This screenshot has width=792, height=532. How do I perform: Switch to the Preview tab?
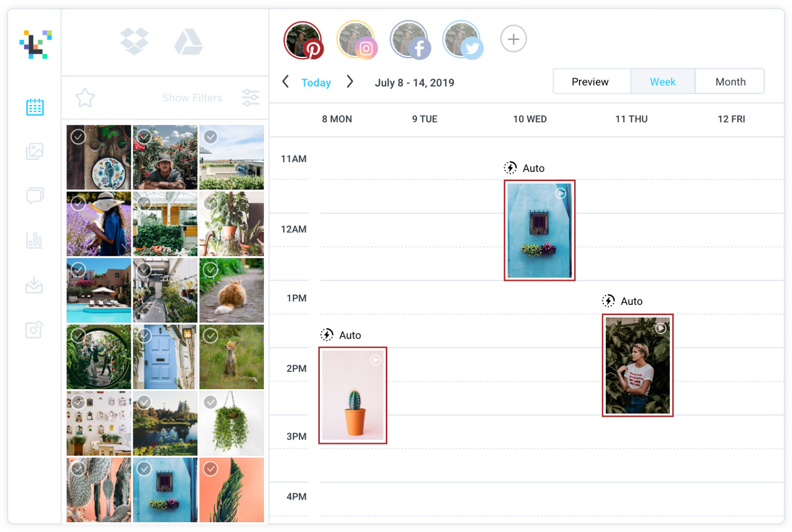(x=590, y=82)
